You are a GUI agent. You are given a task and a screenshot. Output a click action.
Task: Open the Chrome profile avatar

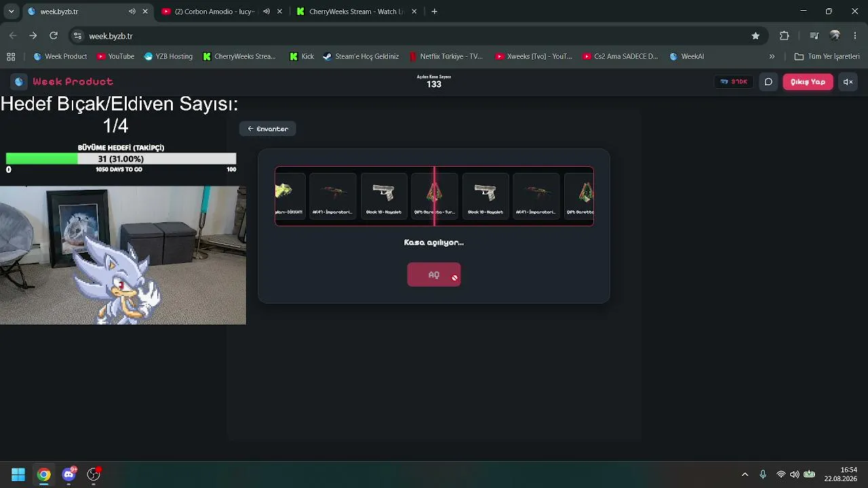(835, 36)
